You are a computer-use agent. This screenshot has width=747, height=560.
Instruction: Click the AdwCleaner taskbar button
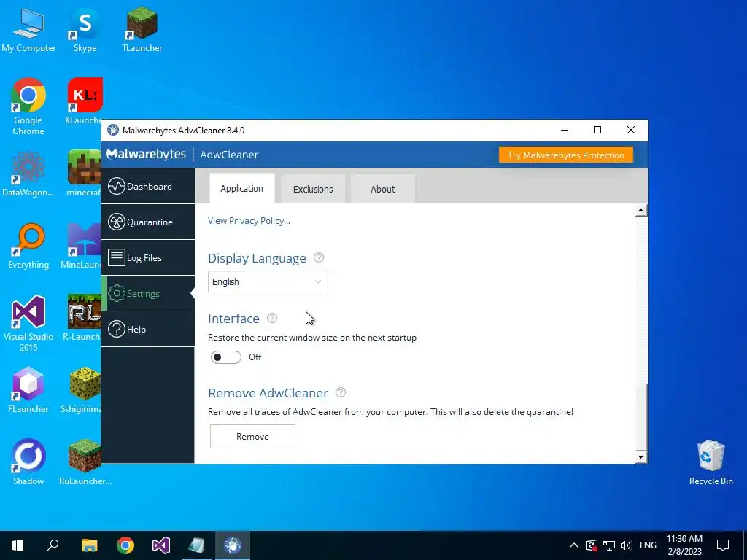(x=233, y=545)
